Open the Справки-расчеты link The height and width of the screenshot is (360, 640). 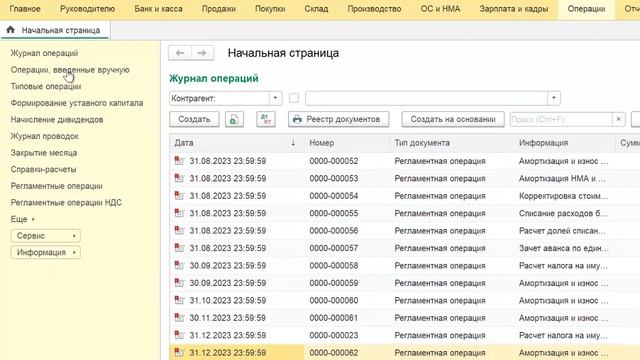tap(43, 169)
